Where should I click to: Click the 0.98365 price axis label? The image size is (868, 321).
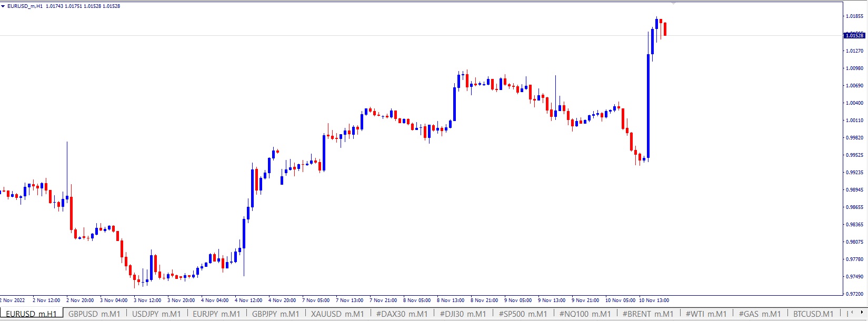854,225
